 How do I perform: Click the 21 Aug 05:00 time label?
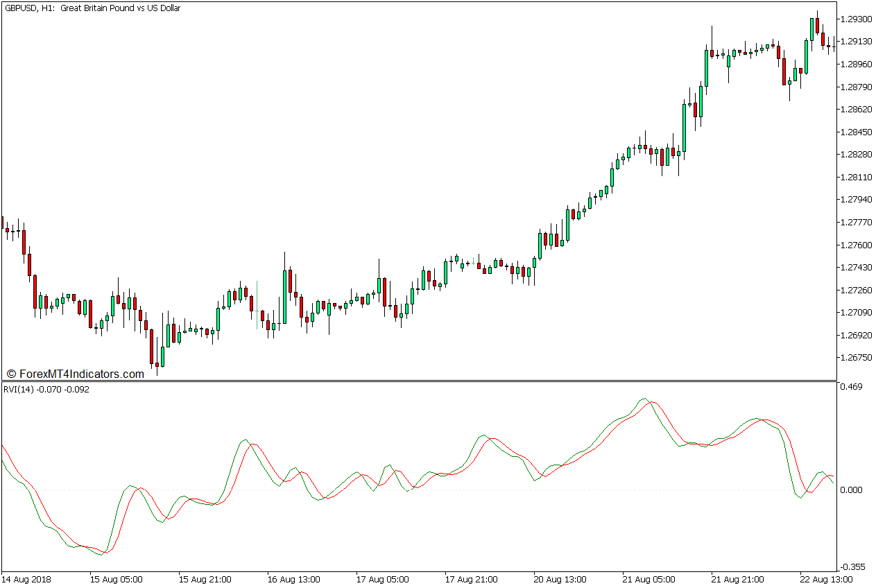point(648,579)
